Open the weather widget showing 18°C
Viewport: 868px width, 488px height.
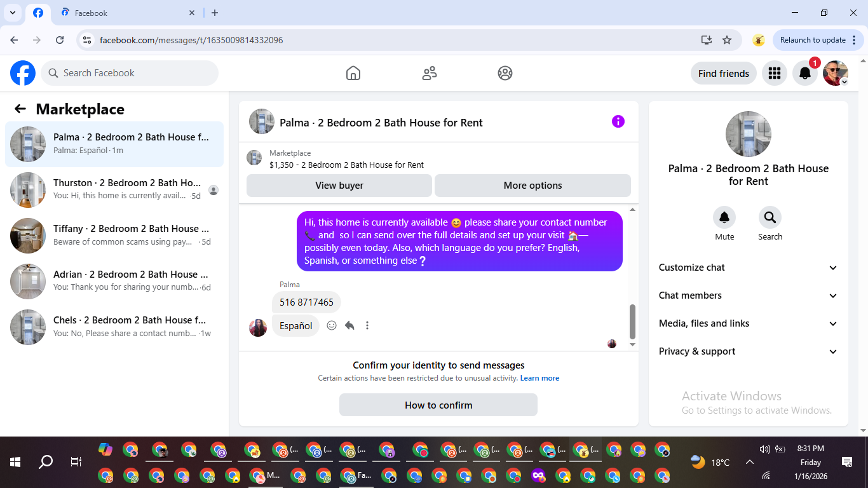pyautogui.click(x=710, y=462)
